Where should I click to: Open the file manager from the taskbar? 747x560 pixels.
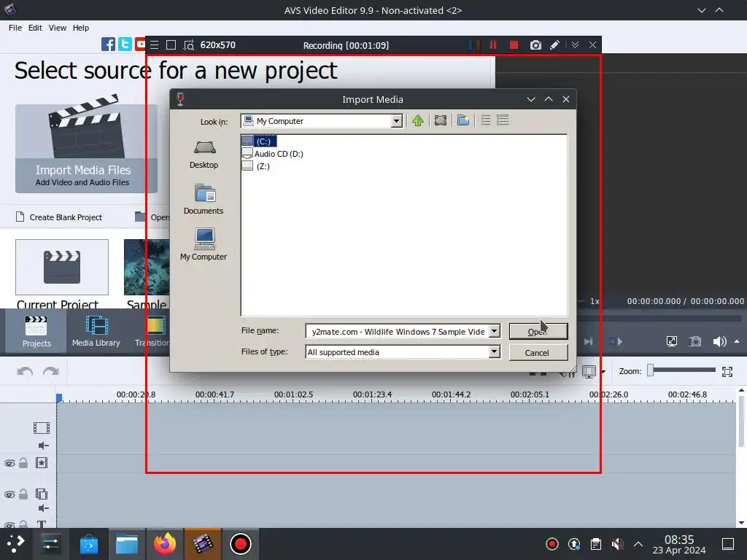[127, 544]
